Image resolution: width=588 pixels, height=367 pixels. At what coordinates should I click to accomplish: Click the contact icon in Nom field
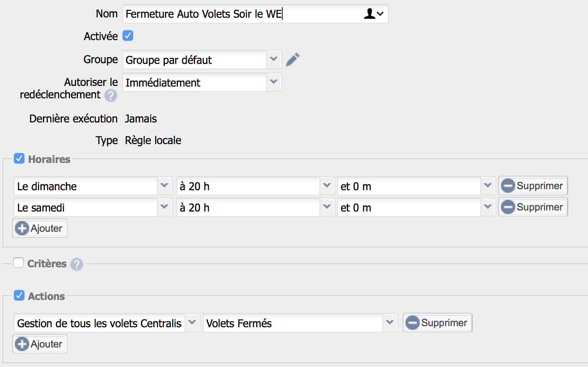[373, 14]
